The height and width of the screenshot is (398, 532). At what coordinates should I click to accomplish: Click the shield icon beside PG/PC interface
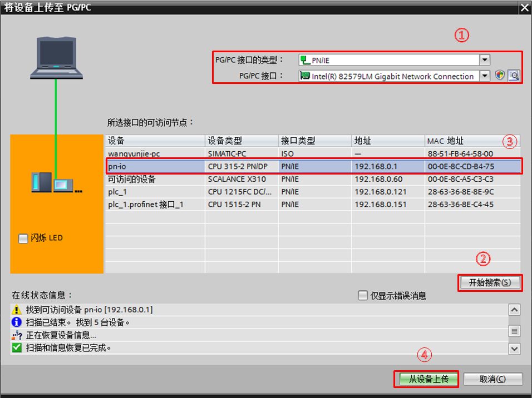[x=500, y=76]
